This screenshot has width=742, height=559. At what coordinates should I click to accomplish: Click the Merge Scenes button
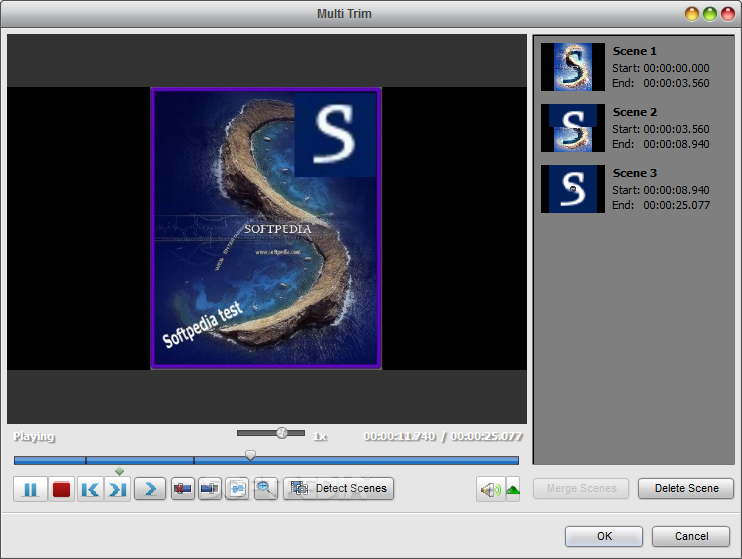pyautogui.click(x=581, y=488)
